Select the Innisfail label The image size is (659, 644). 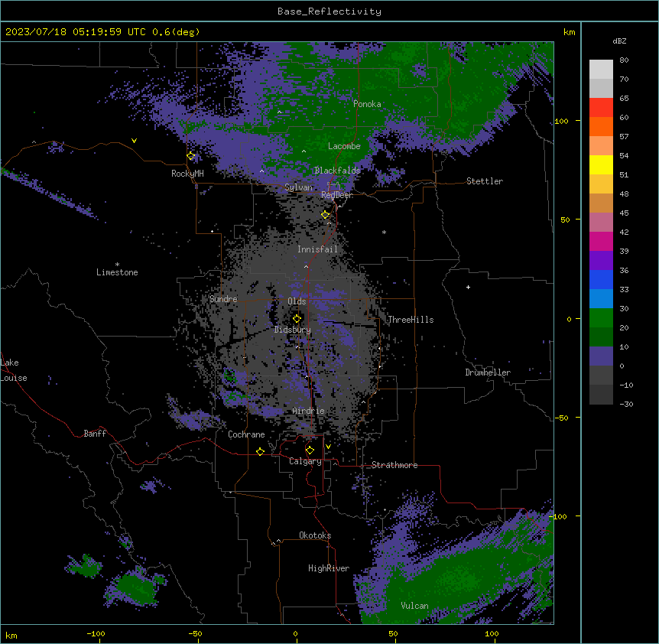(x=317, y=249)
